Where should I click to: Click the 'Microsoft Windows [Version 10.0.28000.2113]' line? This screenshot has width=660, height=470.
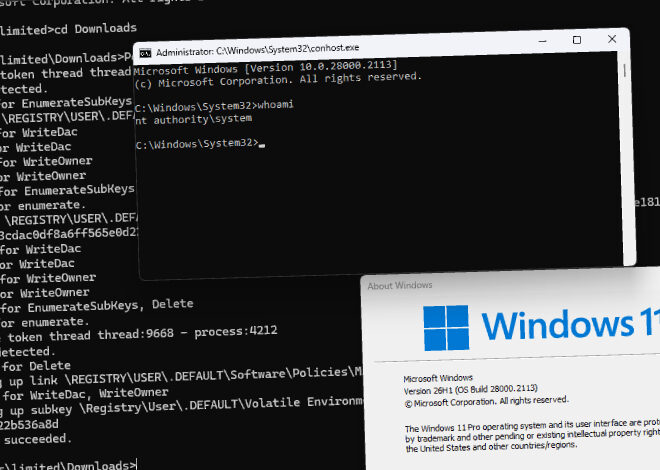point(265,68)
